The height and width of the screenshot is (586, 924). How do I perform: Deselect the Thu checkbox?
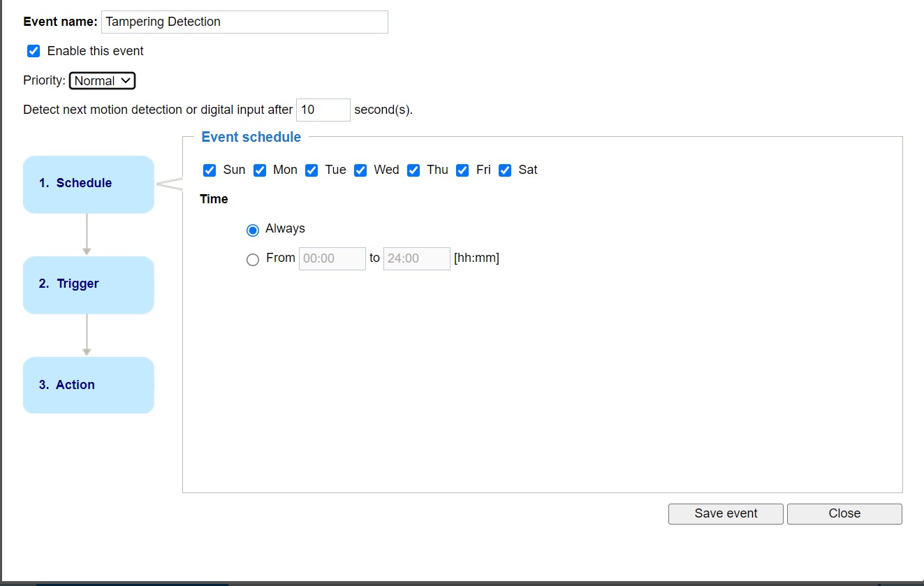tap(413, 170)
